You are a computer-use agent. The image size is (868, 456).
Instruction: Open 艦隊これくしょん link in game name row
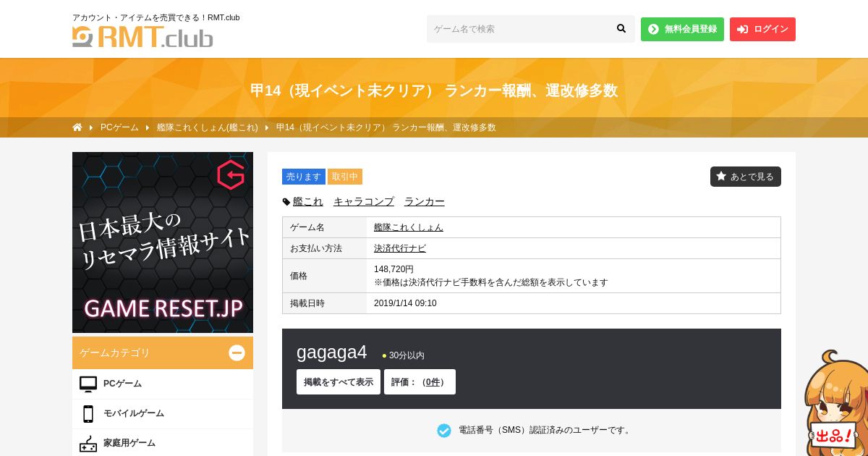click(409, 227)
